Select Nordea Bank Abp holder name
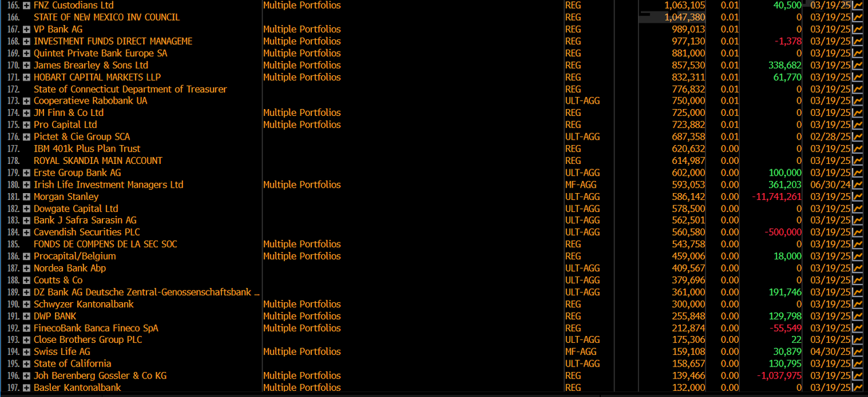The height and width of the screenshot is (397, 868). 70,268
